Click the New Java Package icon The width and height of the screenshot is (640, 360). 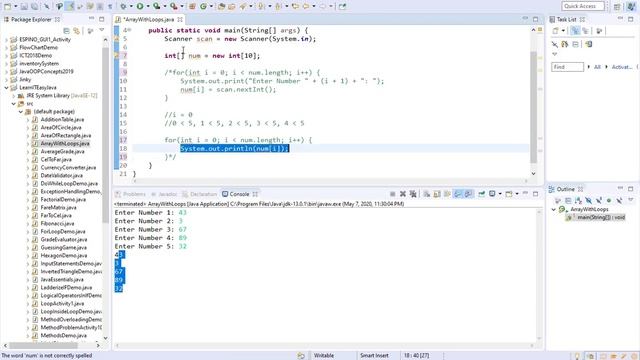pyautogui.click(x=192, y=6)
